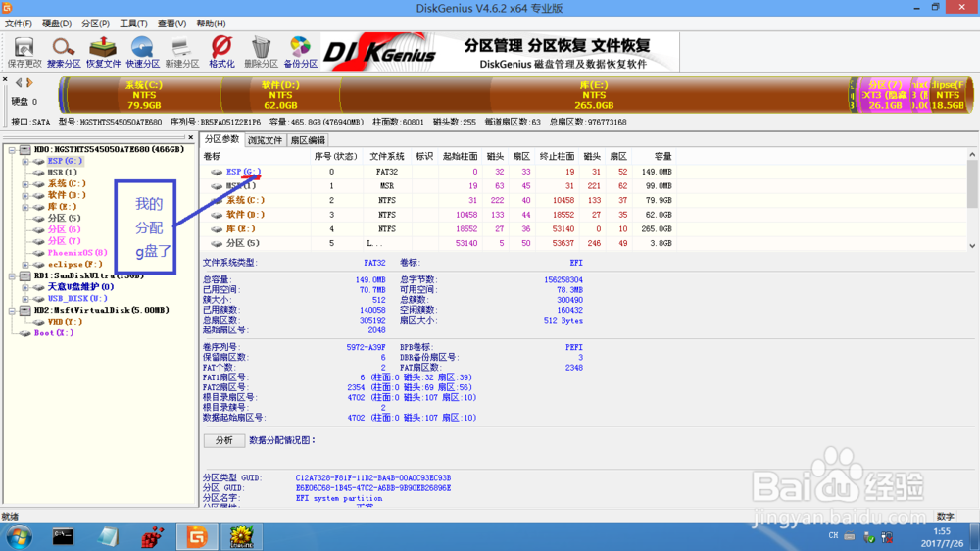The image size is (980, 551).
Task: Select 系统(C:) segment in the disk map
Action: pos(144,95)
